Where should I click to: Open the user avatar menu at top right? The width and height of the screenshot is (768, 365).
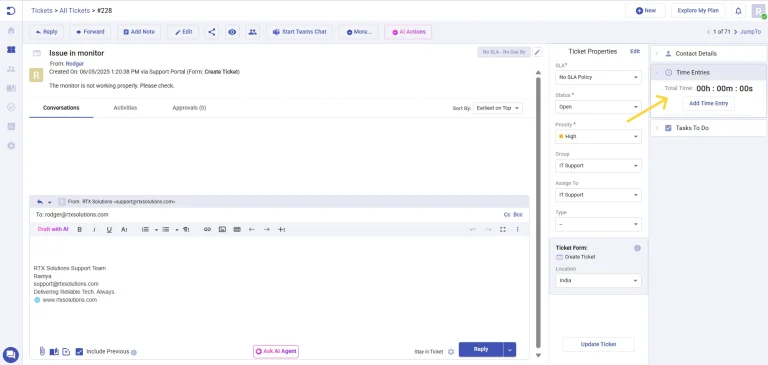click(x=758, y=11)
